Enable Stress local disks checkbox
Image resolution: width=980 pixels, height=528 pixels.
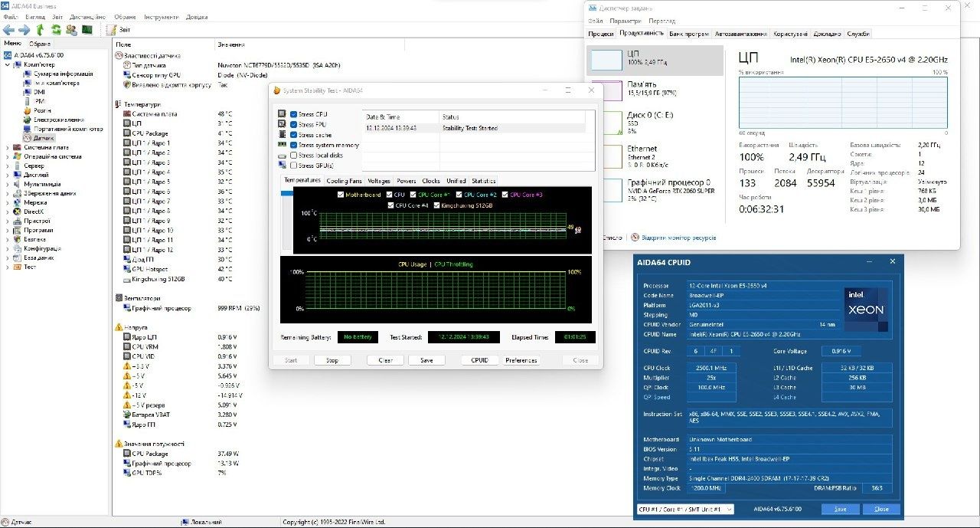294,155
